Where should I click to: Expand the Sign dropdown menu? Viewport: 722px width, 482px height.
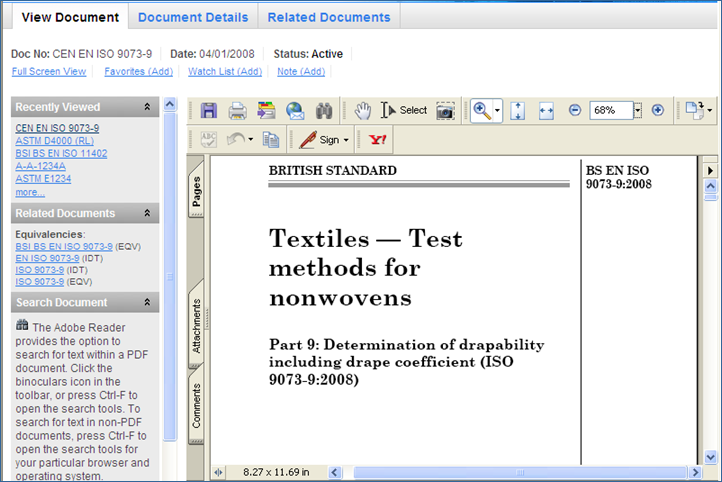(x=345, y=140)
